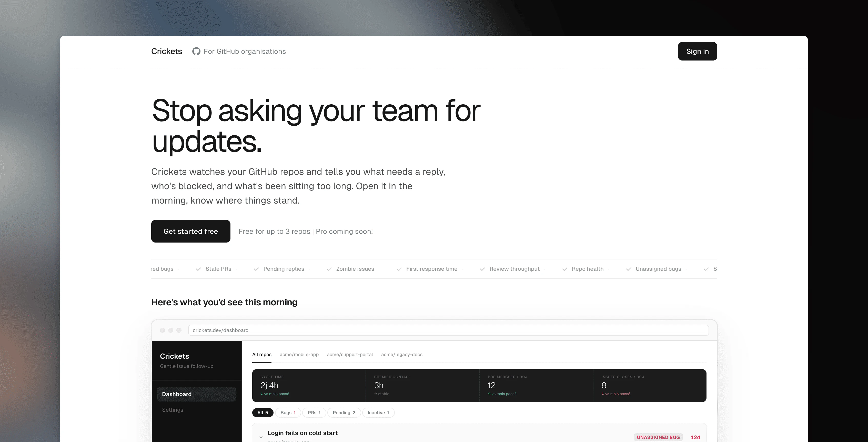The height and width of the screenshot is (442, 868).
Task: Select the All 5 filter pill
Action: pos(263,413)
